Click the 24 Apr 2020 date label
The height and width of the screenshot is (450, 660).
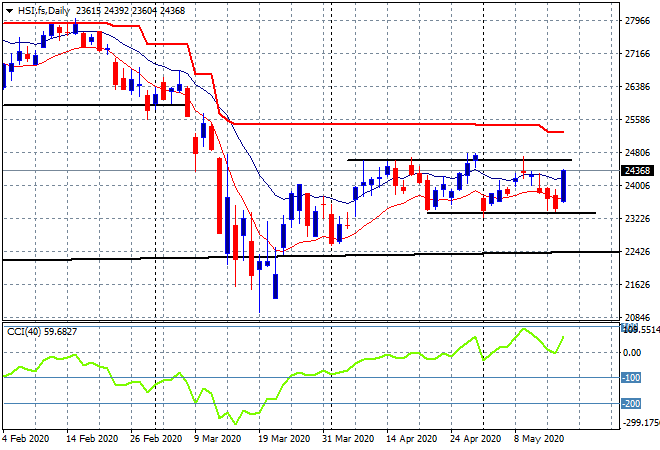476,439
